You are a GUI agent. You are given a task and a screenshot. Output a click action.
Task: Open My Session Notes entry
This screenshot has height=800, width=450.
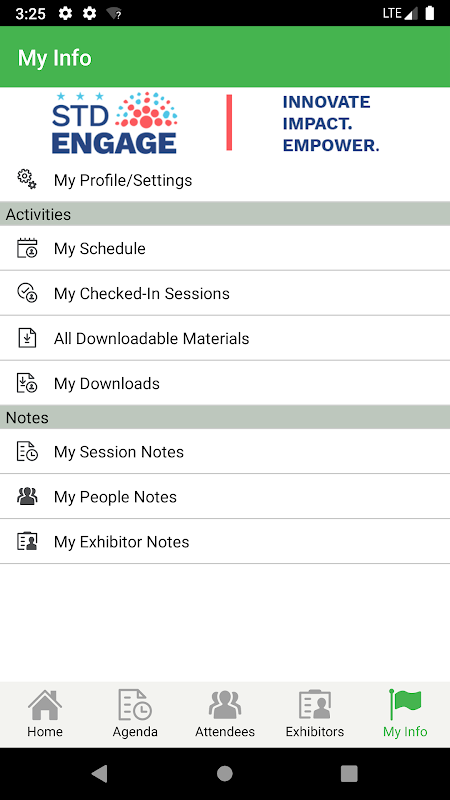tap(225, 452)
